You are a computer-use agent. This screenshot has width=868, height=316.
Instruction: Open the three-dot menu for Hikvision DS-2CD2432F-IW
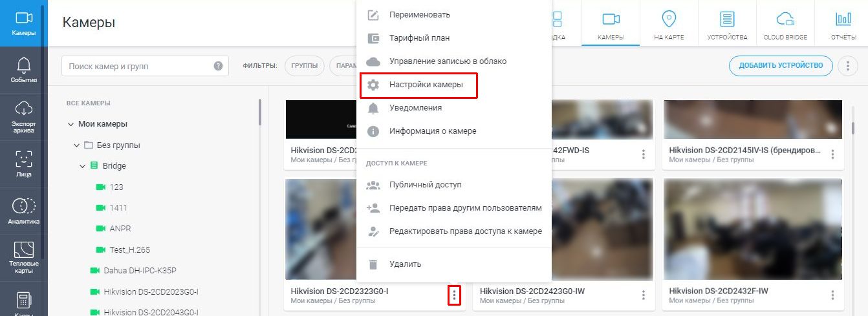(x=832, y=295)
